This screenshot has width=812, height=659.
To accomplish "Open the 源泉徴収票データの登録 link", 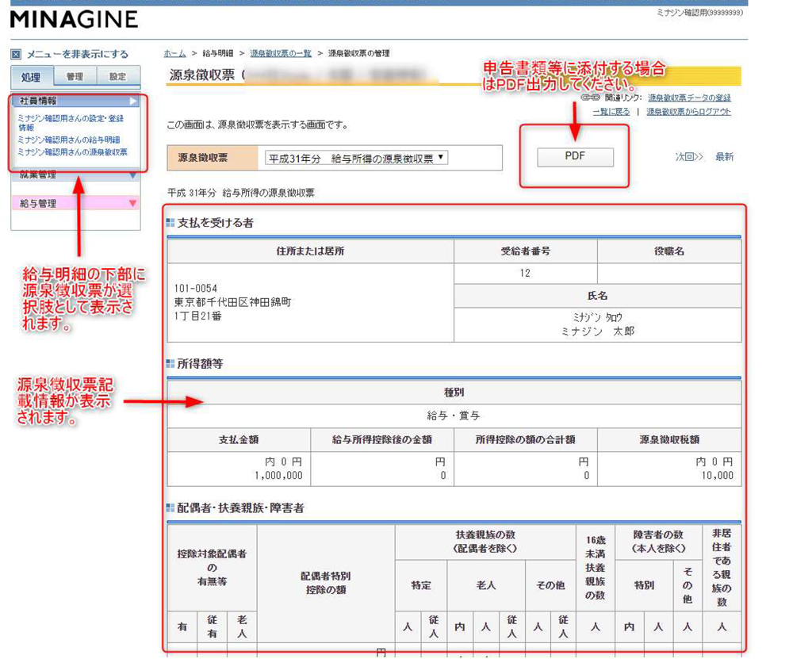I will 691,97.
